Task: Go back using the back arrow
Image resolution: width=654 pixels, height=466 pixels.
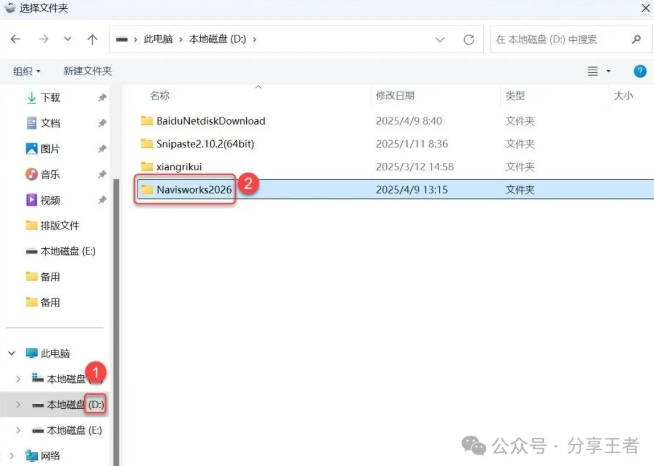Action: (x=15, y=39)
